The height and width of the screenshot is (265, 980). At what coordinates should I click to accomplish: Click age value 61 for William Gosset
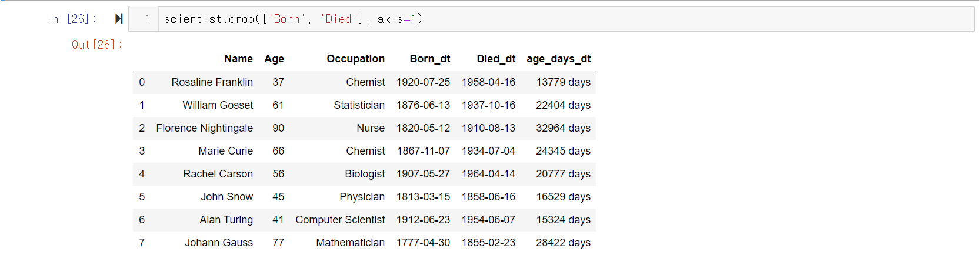pos(278,105)
